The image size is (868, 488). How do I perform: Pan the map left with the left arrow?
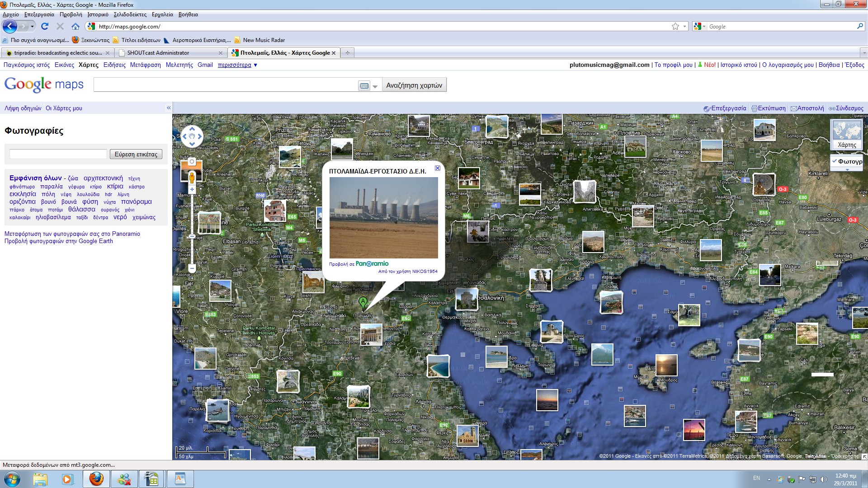pos(184,136)
